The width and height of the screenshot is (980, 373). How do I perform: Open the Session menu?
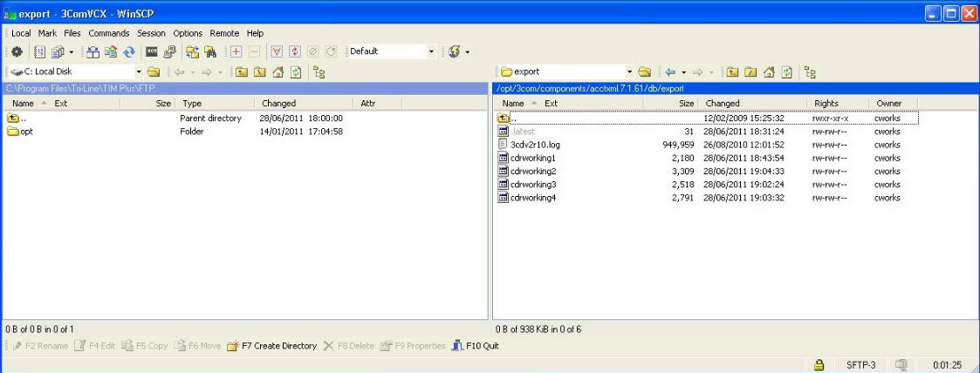coord(151,33)
